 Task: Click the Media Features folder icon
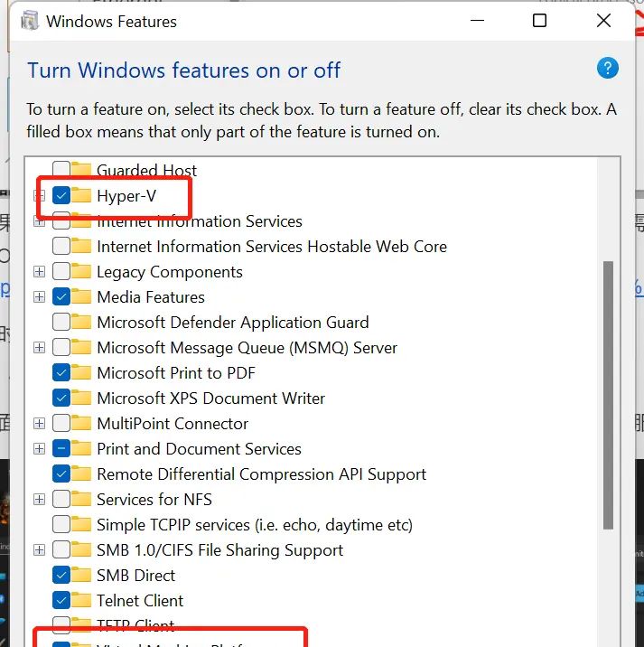[81, 296]
